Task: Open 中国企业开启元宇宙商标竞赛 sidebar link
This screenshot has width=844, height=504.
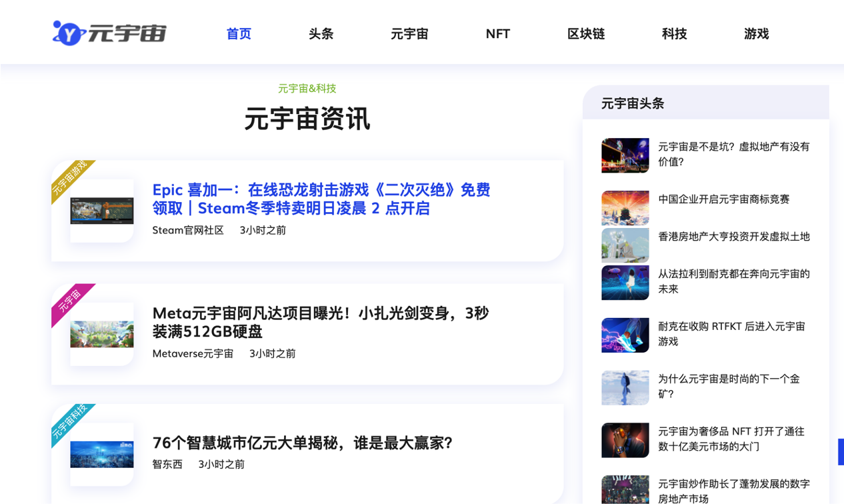Action: (723, 199)
